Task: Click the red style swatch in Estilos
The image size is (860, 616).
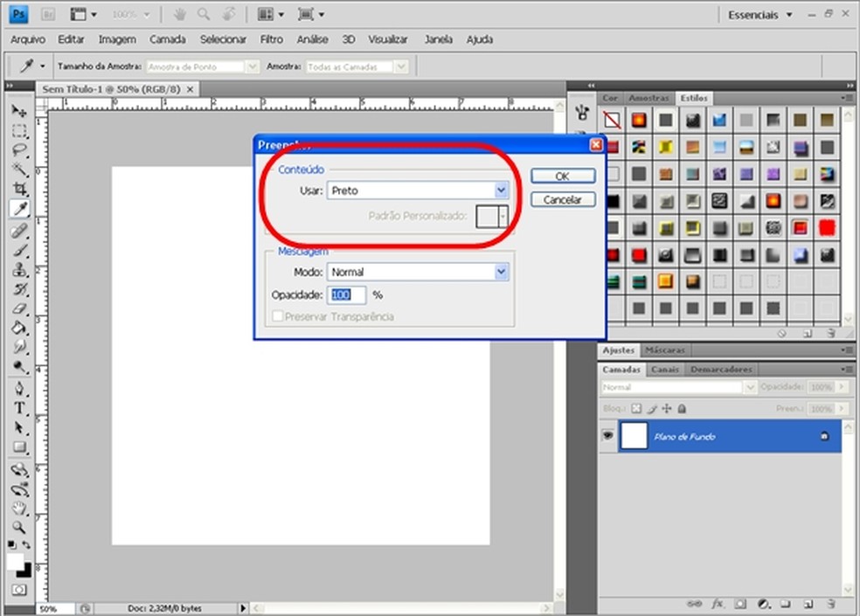Action: 826,228
